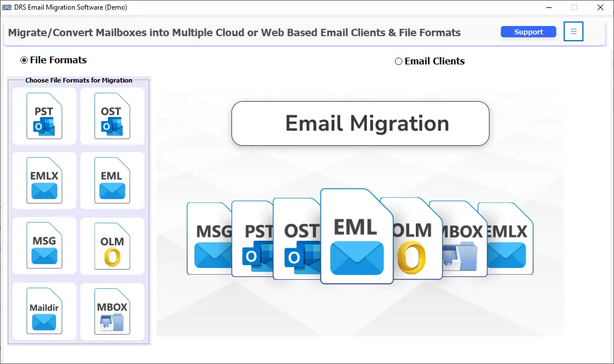Select the MSG file format icon
Screen dimensions: 614x364
coord(44,245)
